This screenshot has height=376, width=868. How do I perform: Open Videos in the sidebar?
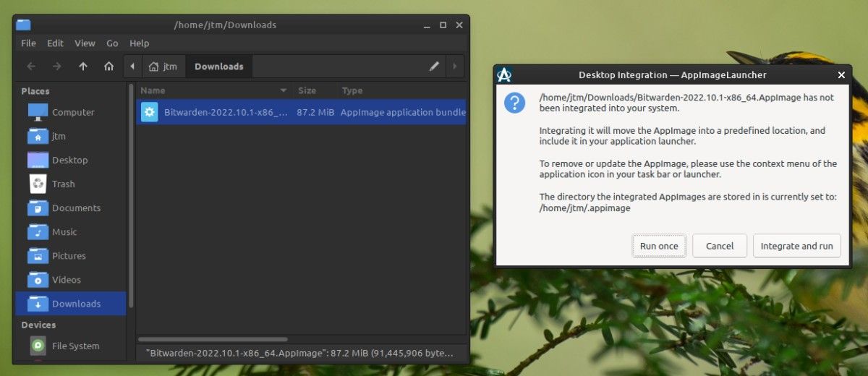point(70,279)
